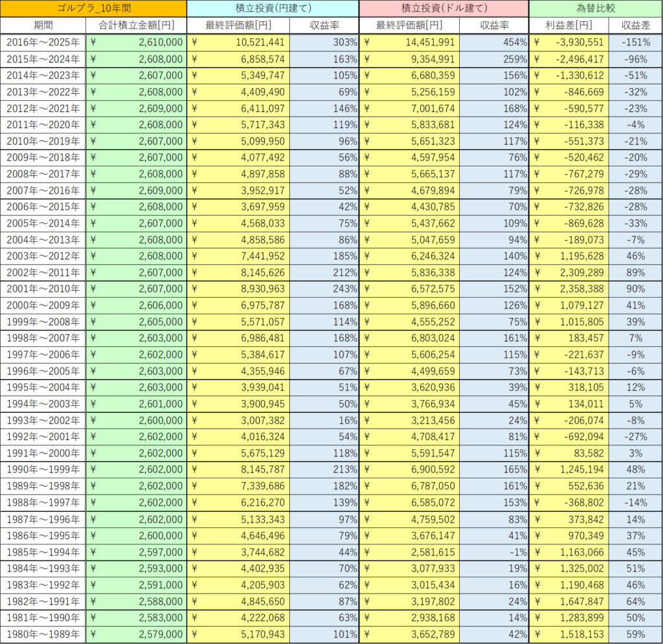Click the 1980年～1989年 period cell
Viewport: 663px width, 644px height.
43,634
